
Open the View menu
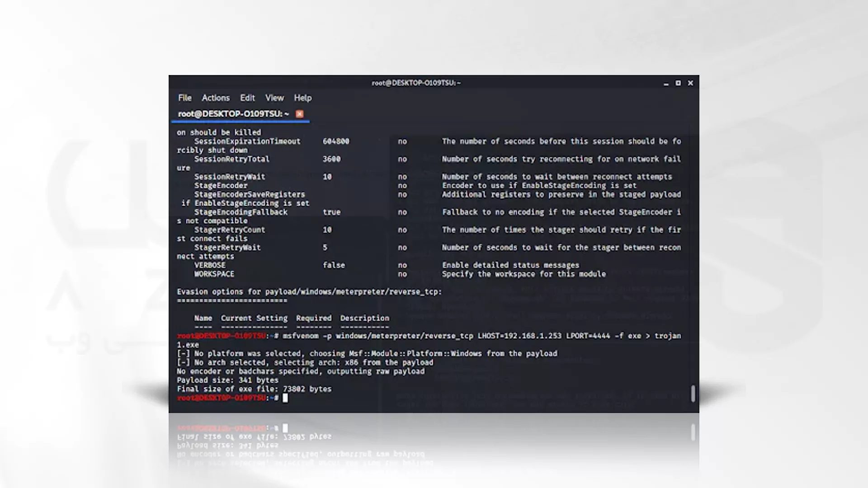(x=274, y=98)
